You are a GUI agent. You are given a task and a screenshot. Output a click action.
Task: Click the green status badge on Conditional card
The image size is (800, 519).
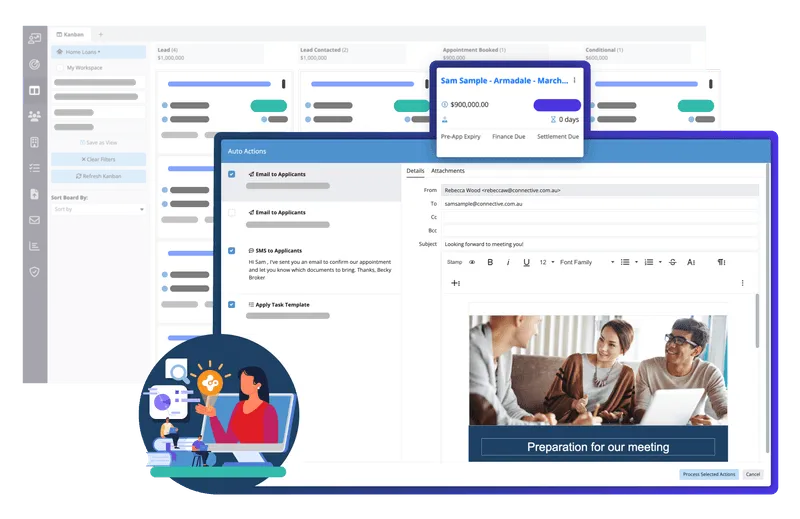pyautogui.click(x=695, y=106)
